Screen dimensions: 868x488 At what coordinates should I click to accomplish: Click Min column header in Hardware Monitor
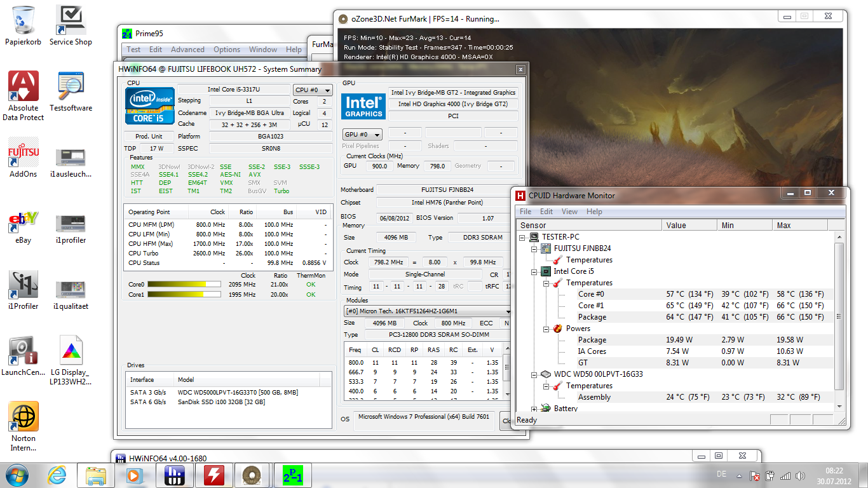tap(745, 225)
